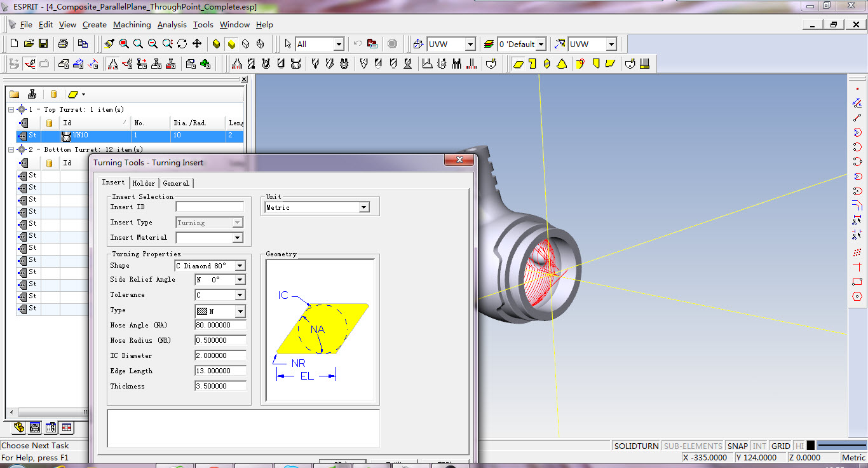Open the layer '0 Default' dropdown
Viewport: 868px width, 468px height.
[x=541, y=44]
